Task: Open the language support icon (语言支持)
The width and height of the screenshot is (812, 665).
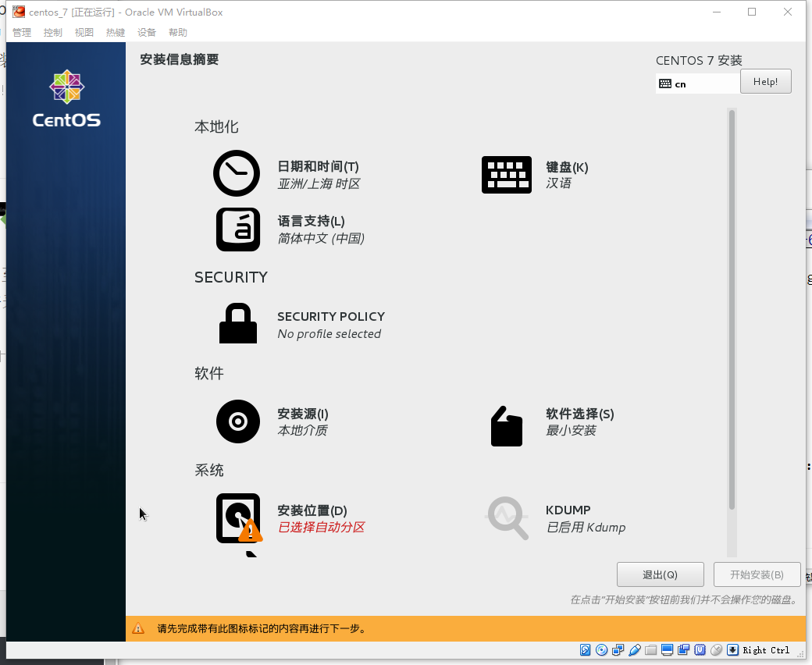Action: [x=238, y=229]
